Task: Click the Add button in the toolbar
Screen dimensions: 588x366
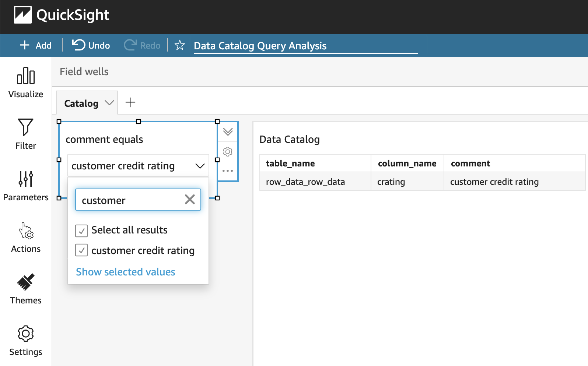Action: tap(36, 45)
